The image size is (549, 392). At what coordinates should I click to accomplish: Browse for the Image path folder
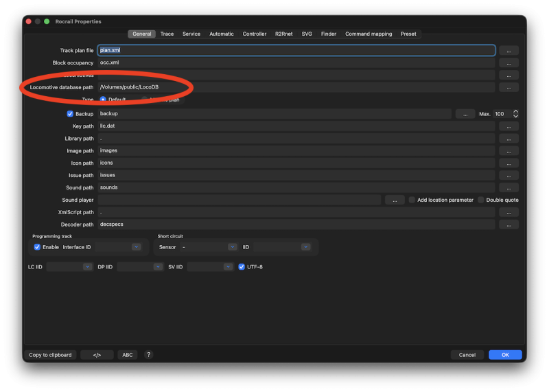coord(509,151)
